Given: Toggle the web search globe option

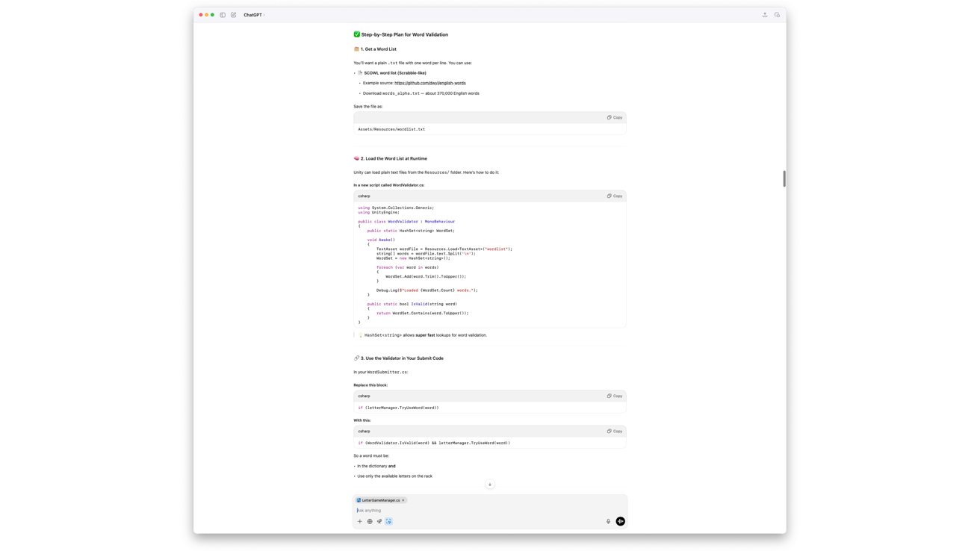Looking at the screenshot, I should point(369,521).
